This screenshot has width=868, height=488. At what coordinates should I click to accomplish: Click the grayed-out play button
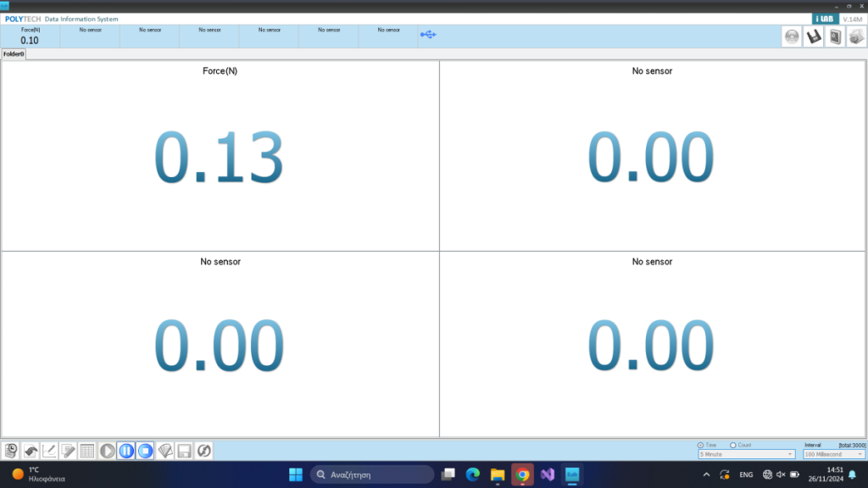(x=107, y=451)
